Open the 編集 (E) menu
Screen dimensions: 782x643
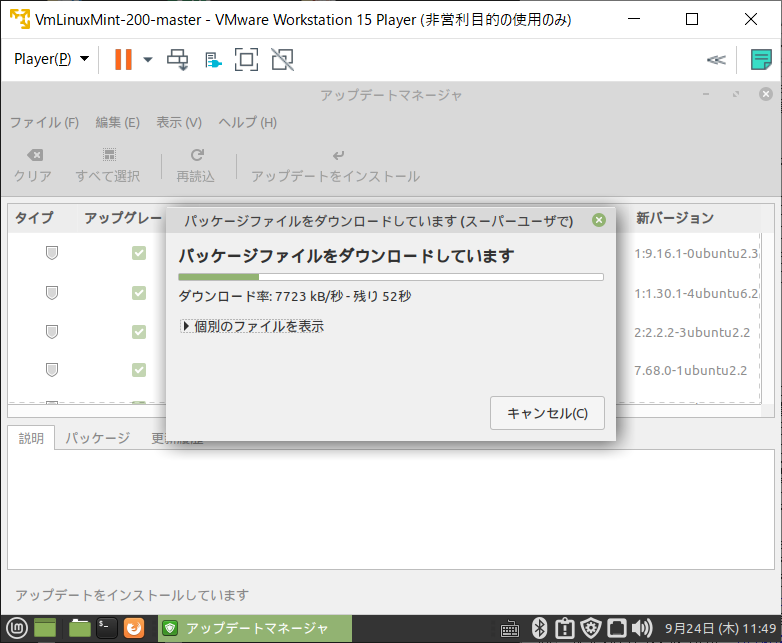click(x=118, y=122)
